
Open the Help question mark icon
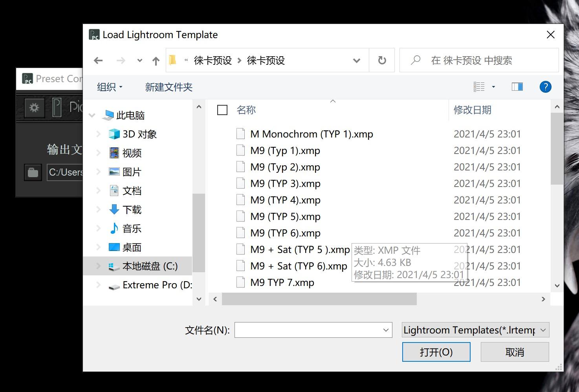point(545,87)
